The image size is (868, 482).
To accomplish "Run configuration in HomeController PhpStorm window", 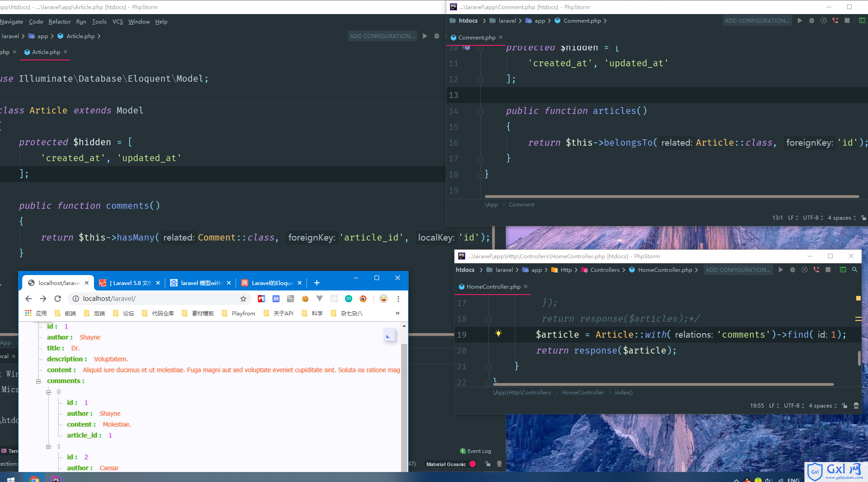I will click(780, 270).
